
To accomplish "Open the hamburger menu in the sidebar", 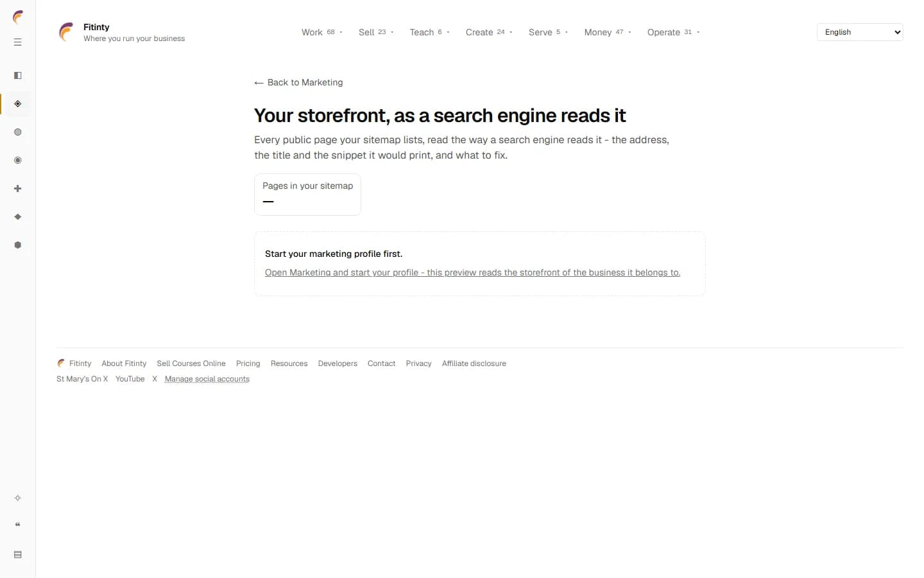I will [18, 42].
